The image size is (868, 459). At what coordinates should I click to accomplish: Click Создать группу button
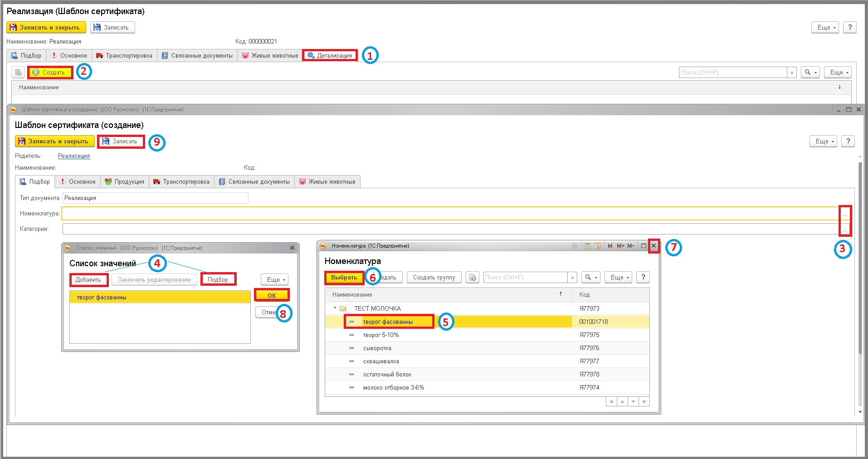tap(434, 277)
